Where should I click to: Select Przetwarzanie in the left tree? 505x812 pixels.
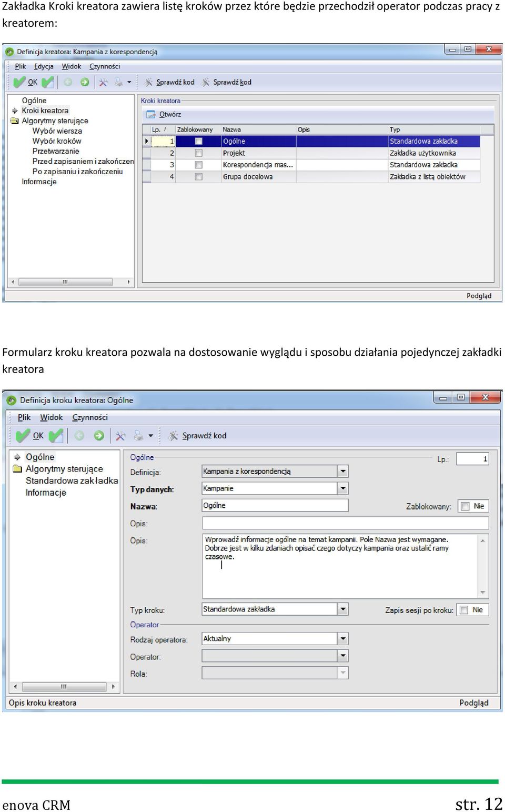click(56, 151)
